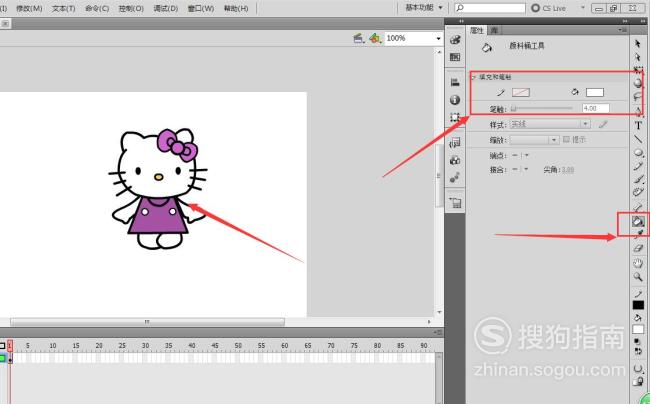Open the Motion Presets panel icon
This screenshot has height=404, width=650.
coord(455,177)
